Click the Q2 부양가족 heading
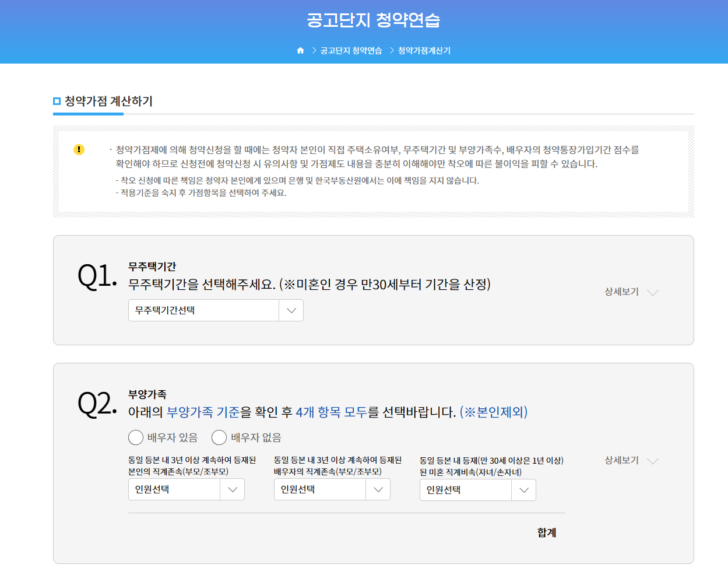 [x=147, y=394]
